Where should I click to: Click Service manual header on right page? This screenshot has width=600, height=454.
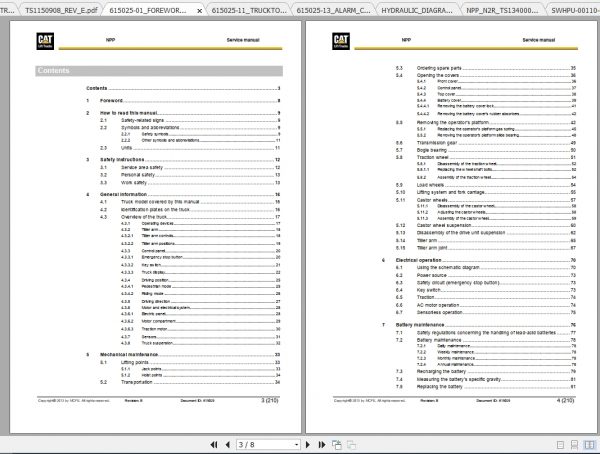click(x=539, y=40)
